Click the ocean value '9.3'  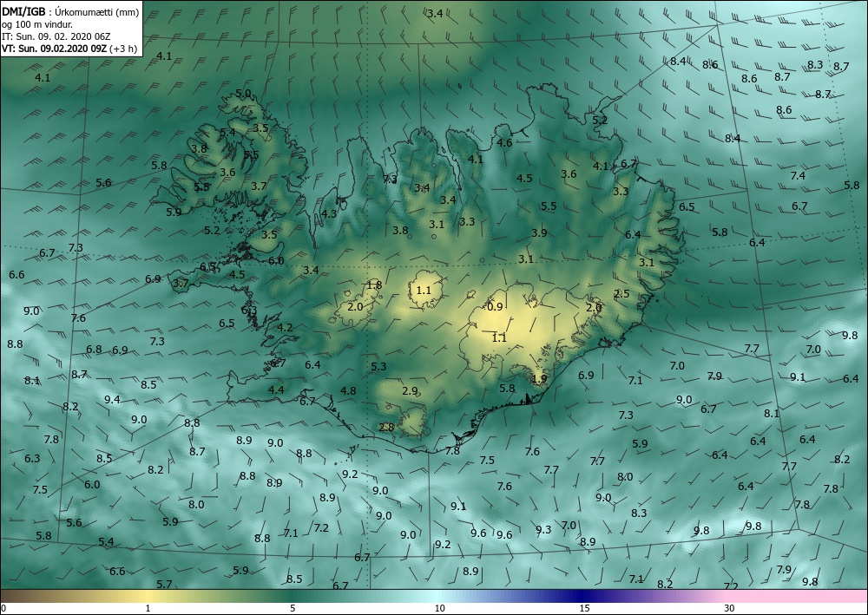tap(543, 530)
